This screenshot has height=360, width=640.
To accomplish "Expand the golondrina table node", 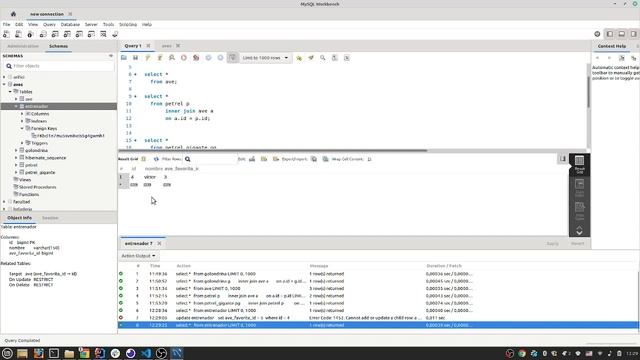I will tap(16, 151).
